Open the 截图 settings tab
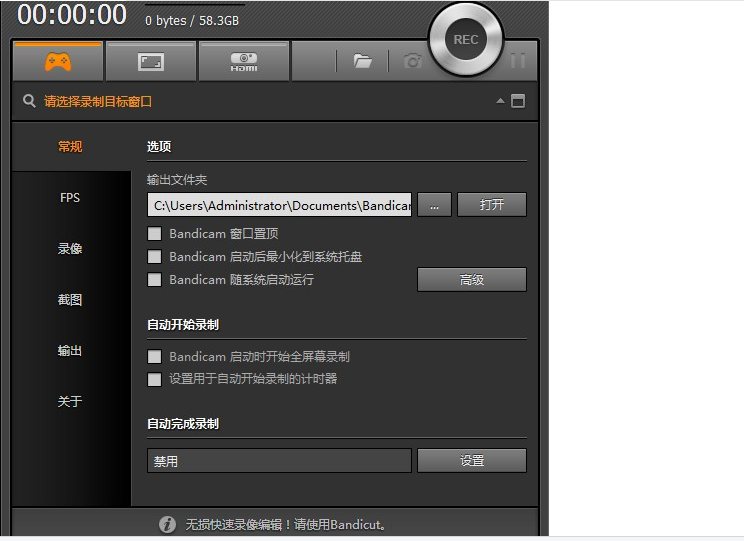This screenshot has width=744, height=541. 70,300
